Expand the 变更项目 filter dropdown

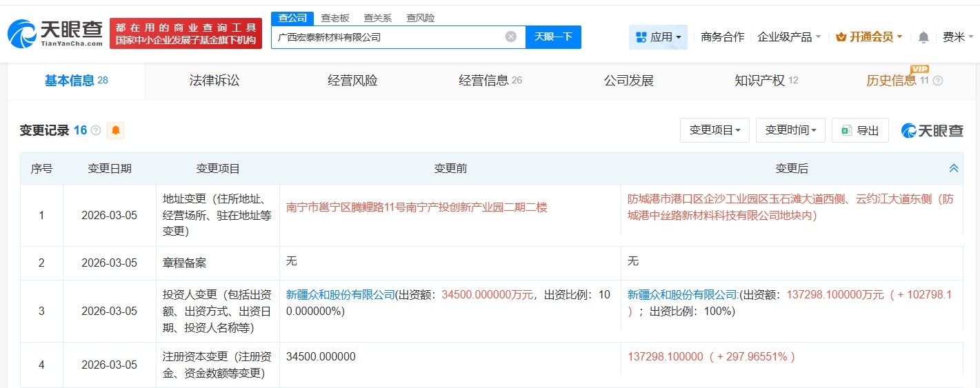(x=714, y=130)
